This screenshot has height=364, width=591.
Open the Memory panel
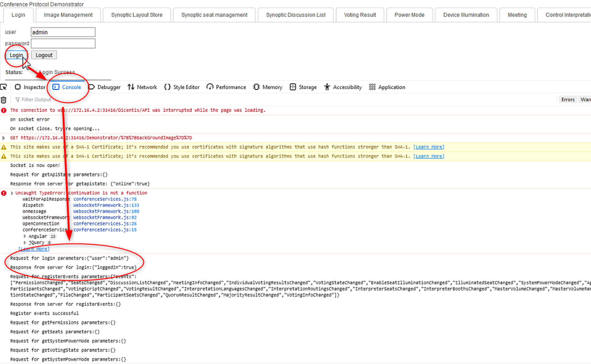[268, 87]
